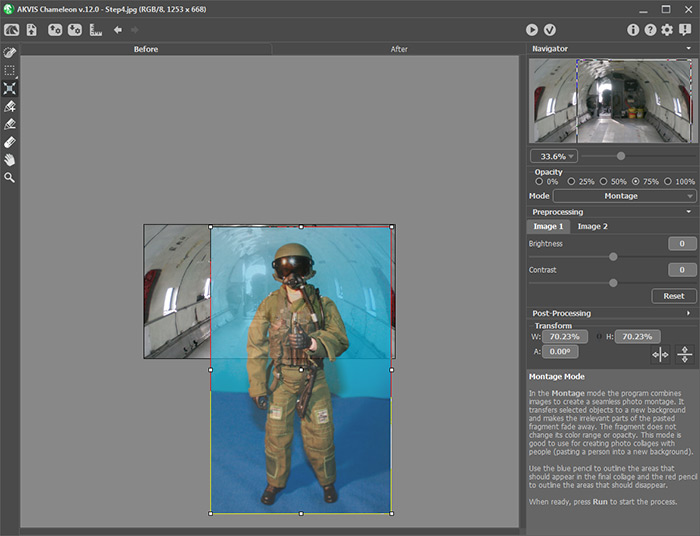Click the Reset button
The width and height of the screenshot is (700, 536).
673,296
